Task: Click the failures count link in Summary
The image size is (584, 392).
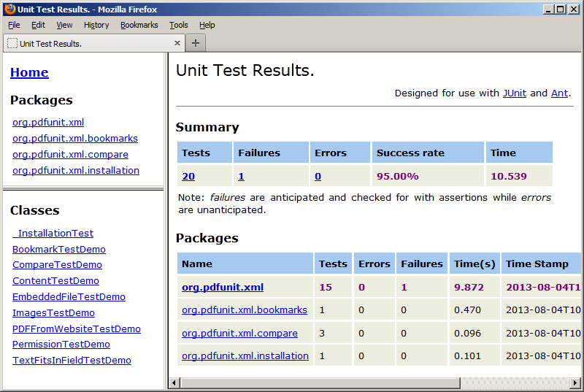Action: (x=241, y=176)
